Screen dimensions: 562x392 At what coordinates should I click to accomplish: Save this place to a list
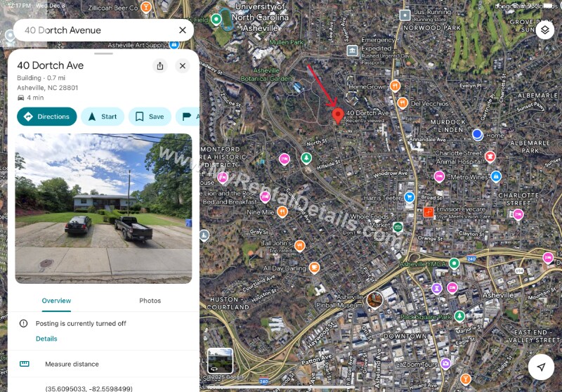[x=150, y=117]
